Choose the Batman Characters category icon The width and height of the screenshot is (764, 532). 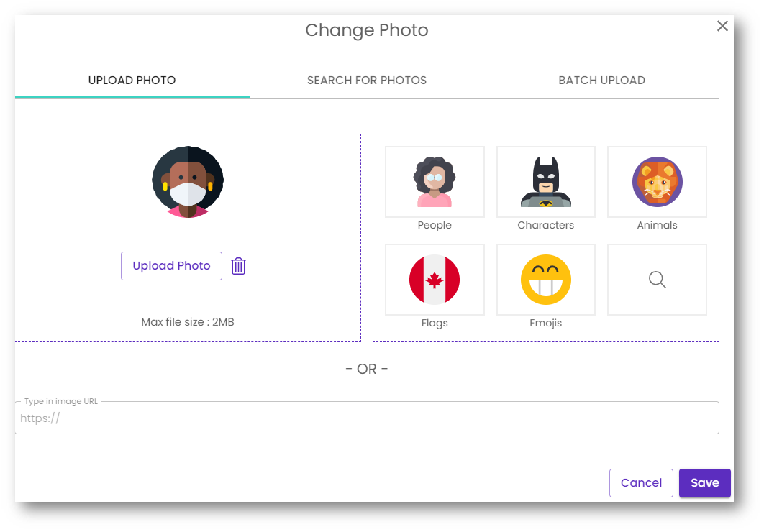coord(546,182)
